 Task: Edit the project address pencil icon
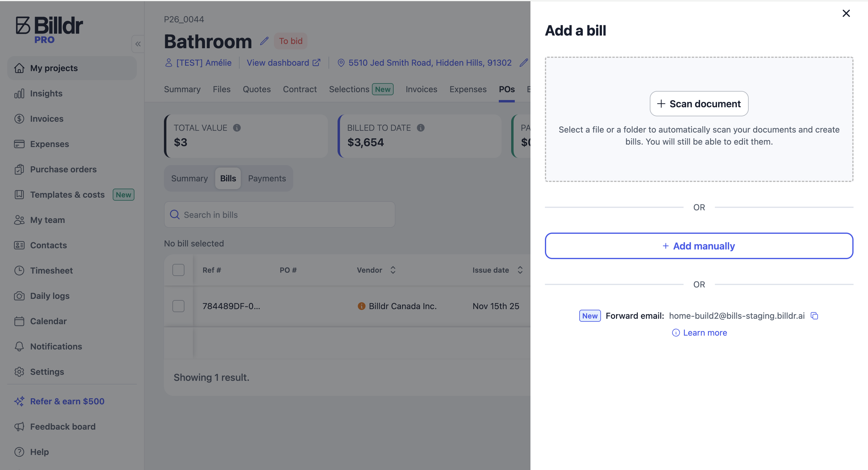(x=523, y=63)
